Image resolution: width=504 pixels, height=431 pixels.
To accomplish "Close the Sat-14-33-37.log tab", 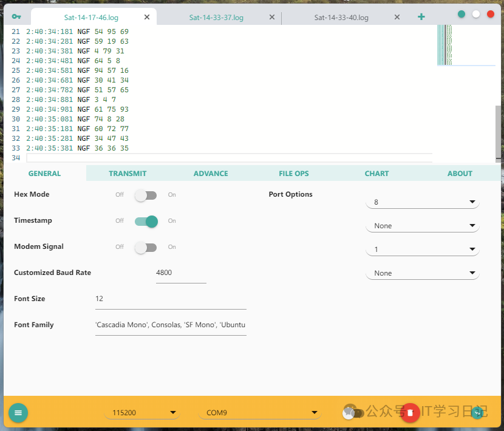I will (x=272, y=17).
